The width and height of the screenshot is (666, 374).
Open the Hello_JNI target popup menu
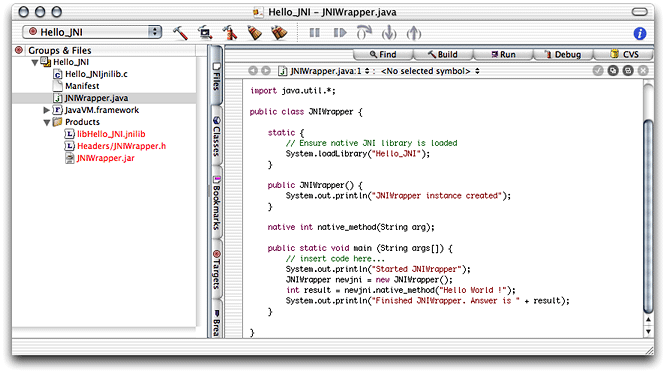92,32
